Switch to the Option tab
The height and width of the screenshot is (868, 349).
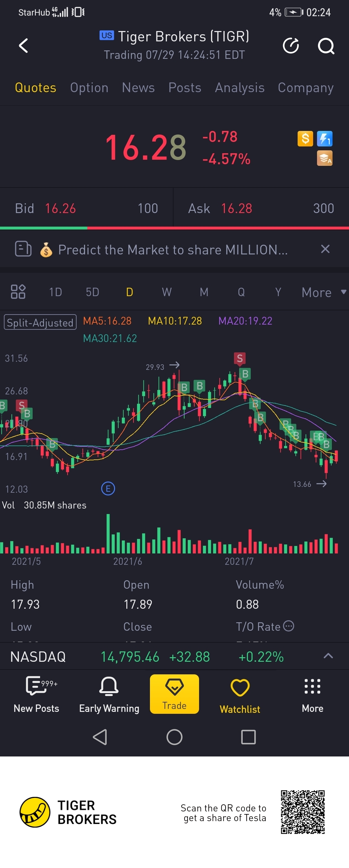[x=89, y=88]
